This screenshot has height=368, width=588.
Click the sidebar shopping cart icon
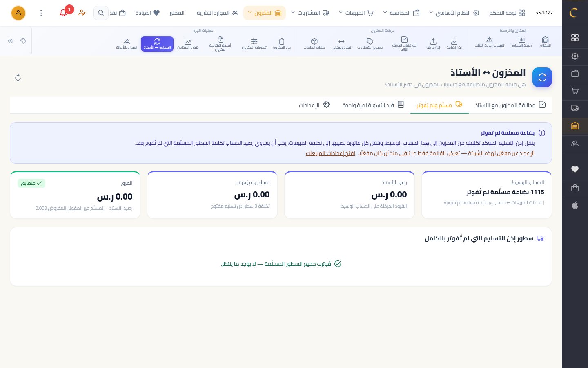pos(575,91)
